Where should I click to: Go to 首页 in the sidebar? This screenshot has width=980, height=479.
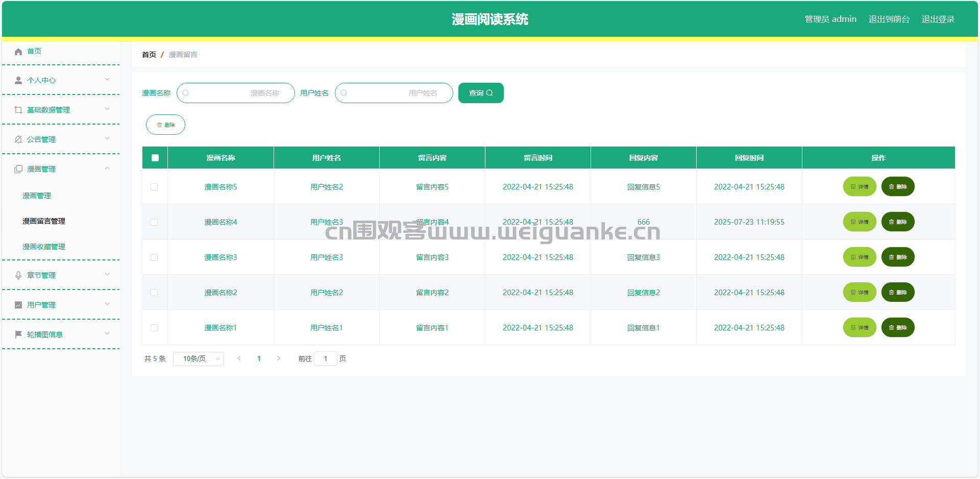click(34, 51)
